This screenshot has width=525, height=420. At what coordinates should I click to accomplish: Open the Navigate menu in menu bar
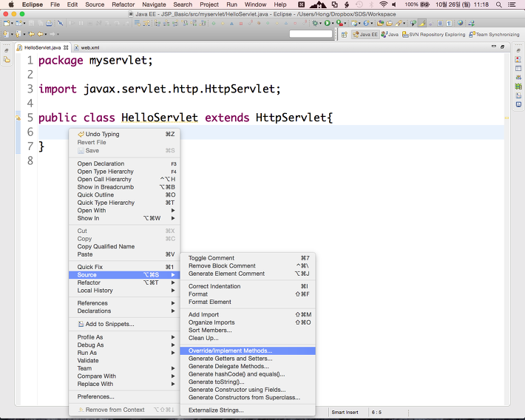154,4
